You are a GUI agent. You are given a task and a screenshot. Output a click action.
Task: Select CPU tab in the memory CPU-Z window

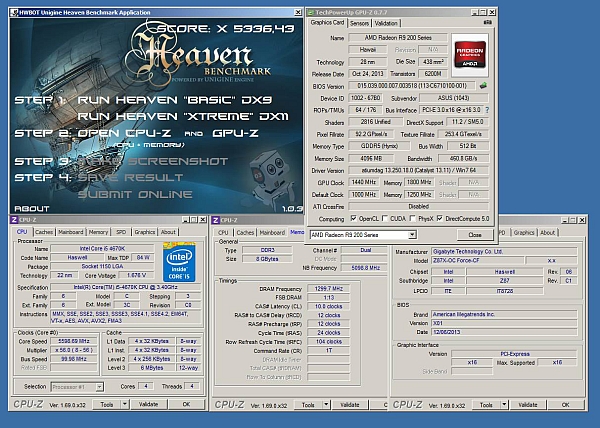223,232
